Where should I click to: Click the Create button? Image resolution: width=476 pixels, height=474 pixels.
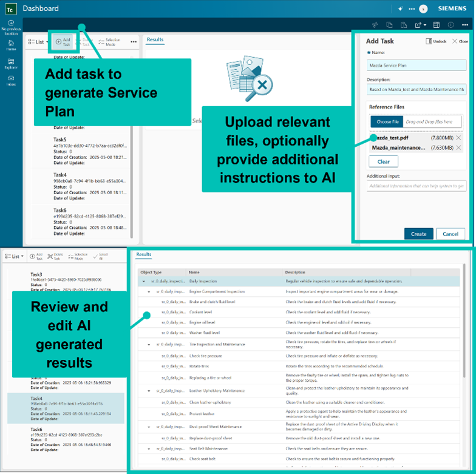[x=418, y=234]
